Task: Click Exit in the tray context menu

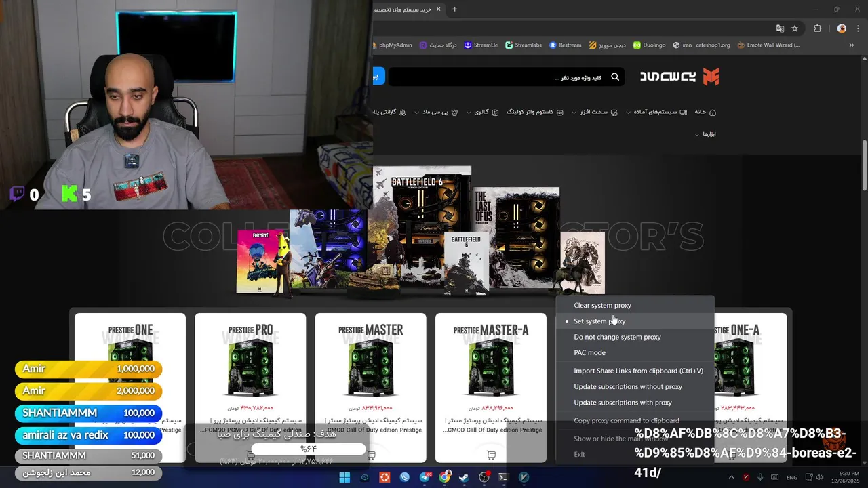Action: point(635,454)
